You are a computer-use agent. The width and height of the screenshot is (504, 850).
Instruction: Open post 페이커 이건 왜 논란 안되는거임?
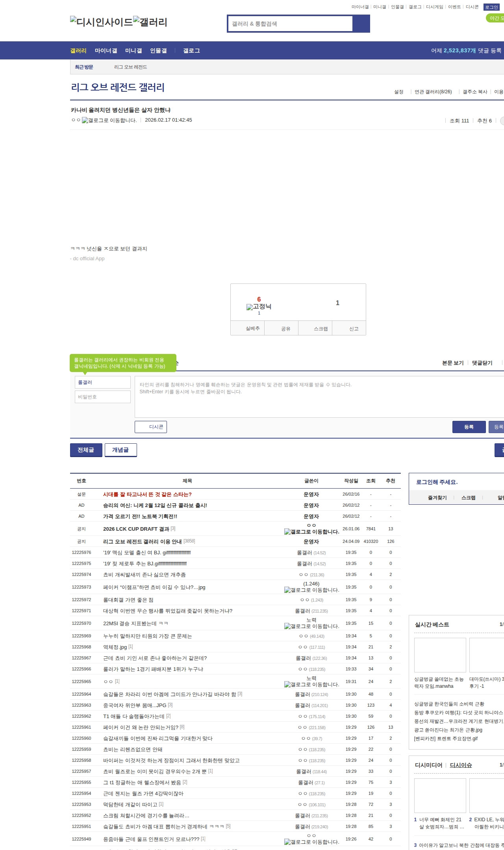[141, 728]
